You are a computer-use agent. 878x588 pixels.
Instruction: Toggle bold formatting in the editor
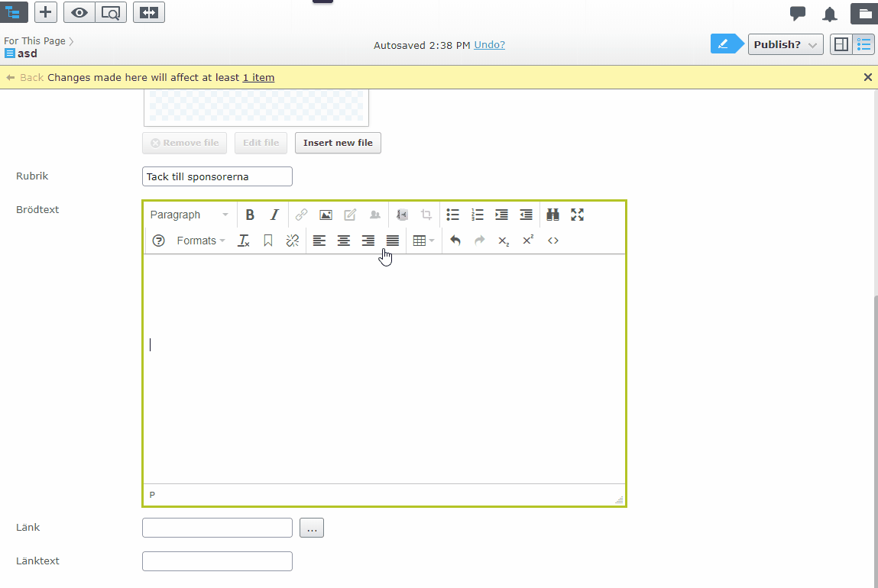click(250, 215)
